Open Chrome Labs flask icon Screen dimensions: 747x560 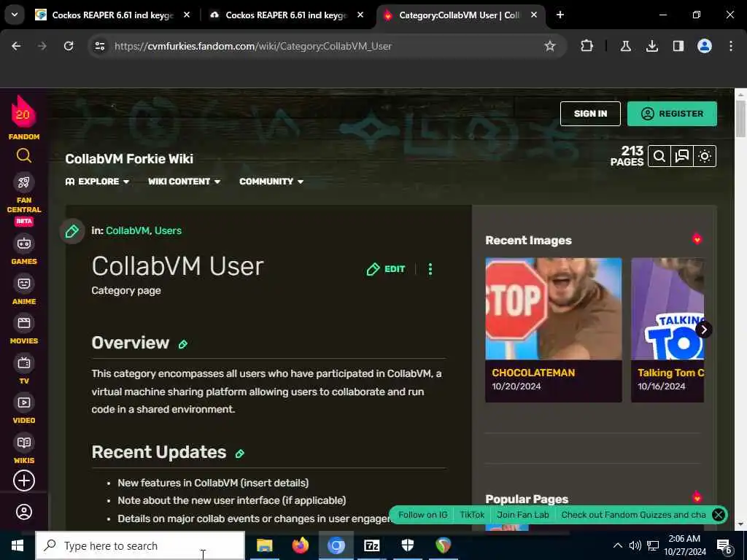(625, 46)
